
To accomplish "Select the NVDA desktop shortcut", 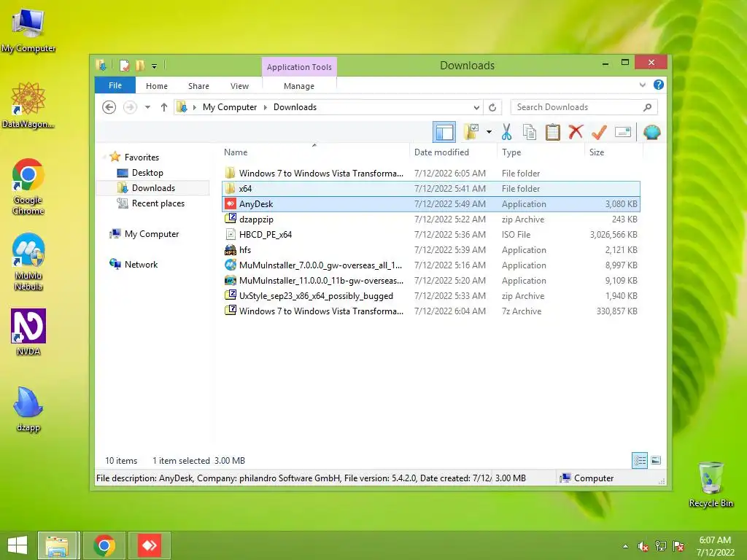I will 28,332.
